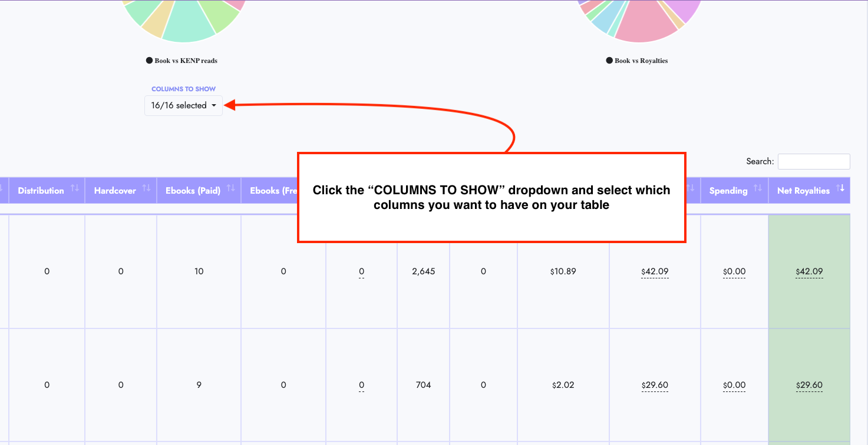Click first row $0.00 spending value
868x445 pixels.
[734, 272]
